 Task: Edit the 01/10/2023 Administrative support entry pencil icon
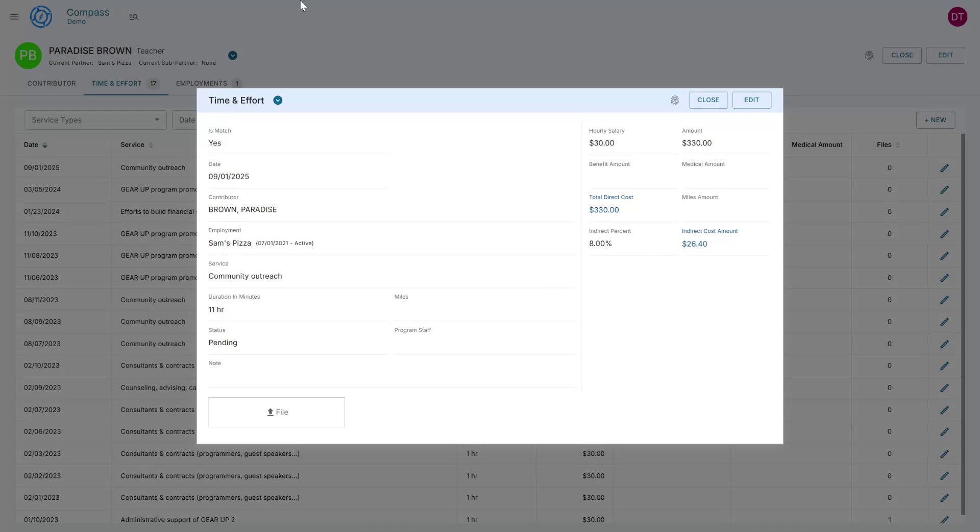tap(945, 519)
